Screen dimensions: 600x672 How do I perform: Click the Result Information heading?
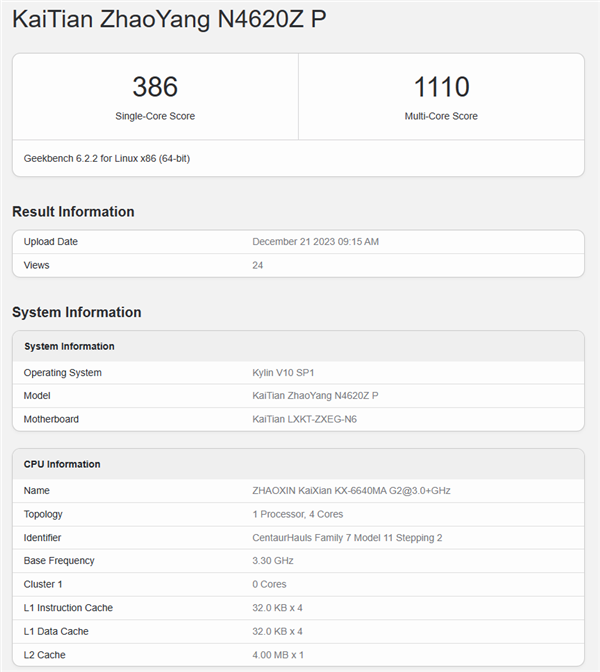tap(73, 212)
